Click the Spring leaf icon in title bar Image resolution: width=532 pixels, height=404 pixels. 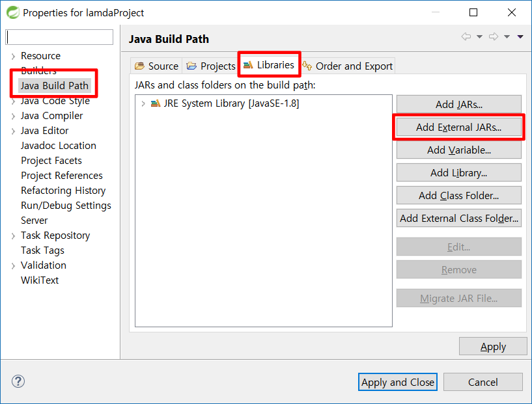(13, 12)
